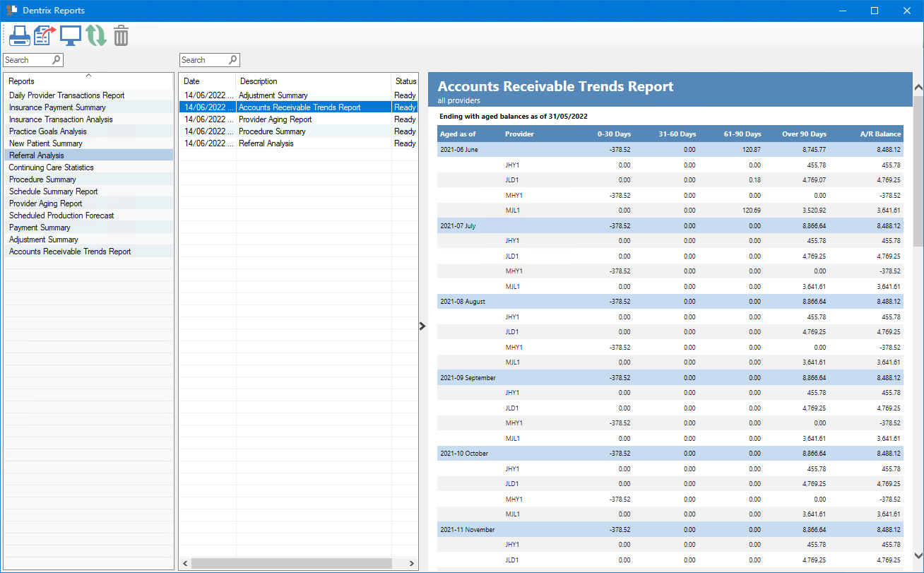Click inside the Reports search field
Image resolution: width=924 pixels, height=573 pixels.
tap(27, 60)
